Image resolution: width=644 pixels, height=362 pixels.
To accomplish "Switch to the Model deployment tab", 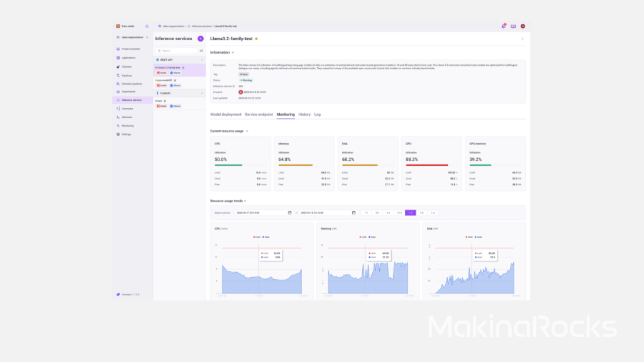I will [226, 114].
